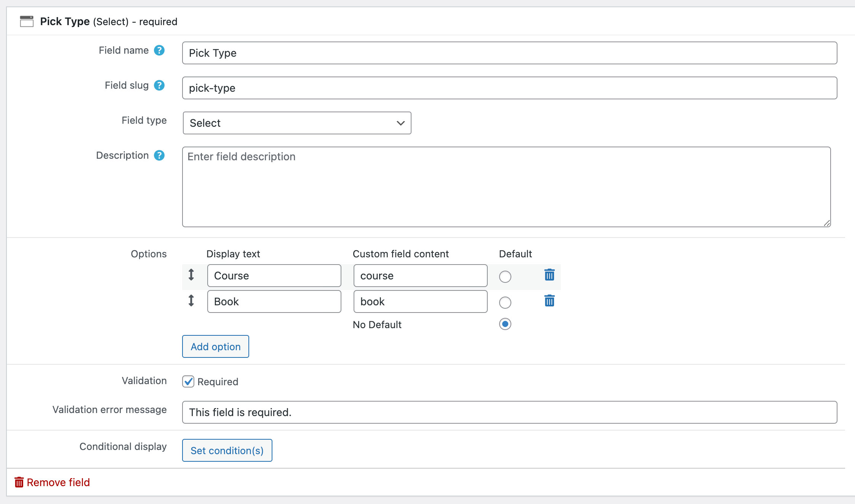Edit the book custom field content input
The image size is (855, 504).
[x=421, y=301]
